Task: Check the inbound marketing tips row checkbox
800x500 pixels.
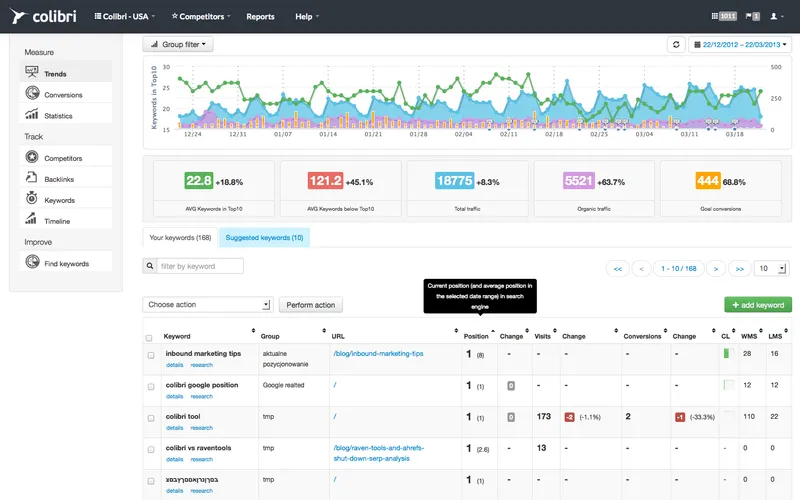Action: (x=151, y=355)
